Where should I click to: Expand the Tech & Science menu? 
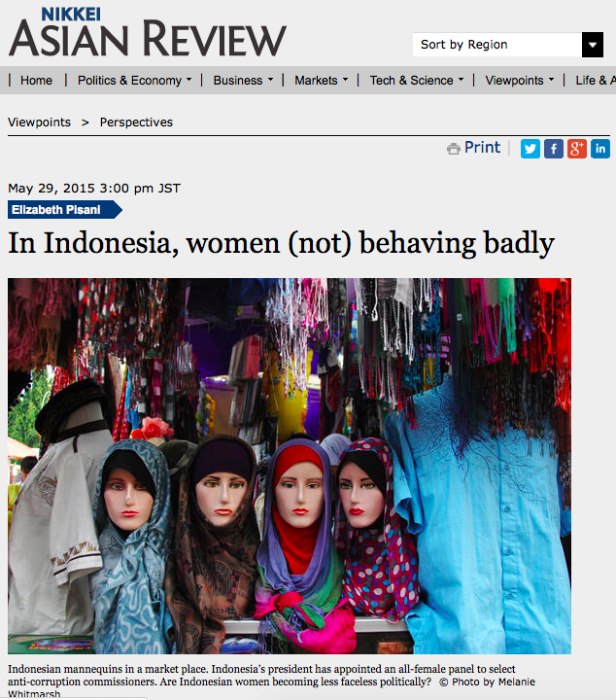click(416, 81)
